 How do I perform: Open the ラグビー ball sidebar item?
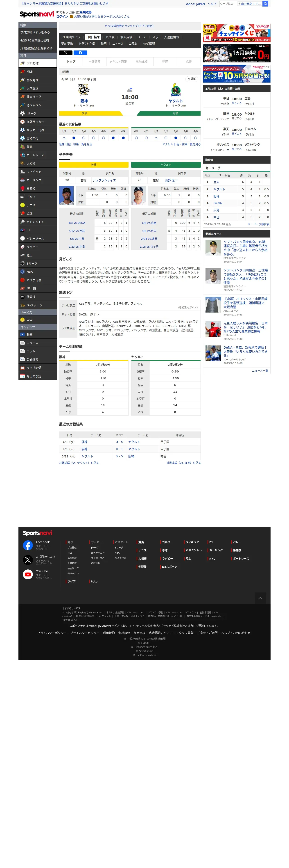pos(37,247)
